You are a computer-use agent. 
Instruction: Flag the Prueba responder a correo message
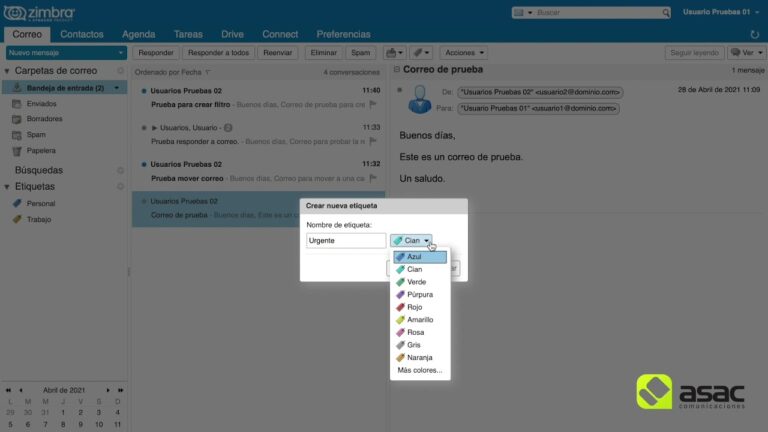coord(373,141)
